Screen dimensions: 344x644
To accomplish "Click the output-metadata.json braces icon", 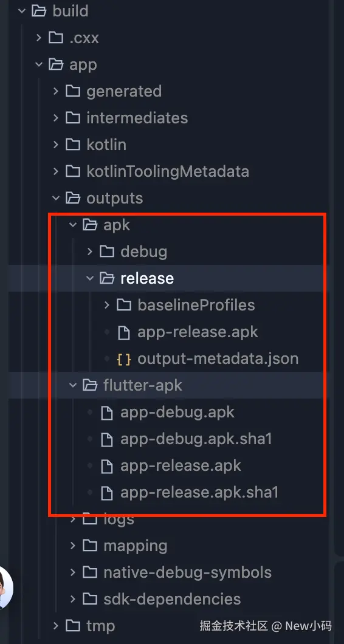I will pos(124,359).
